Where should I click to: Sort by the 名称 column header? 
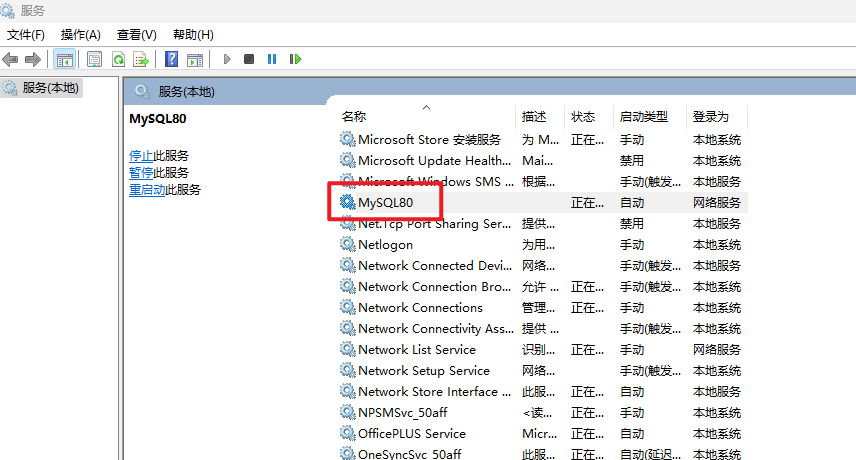pyautogui.click(x=354, y=117)
